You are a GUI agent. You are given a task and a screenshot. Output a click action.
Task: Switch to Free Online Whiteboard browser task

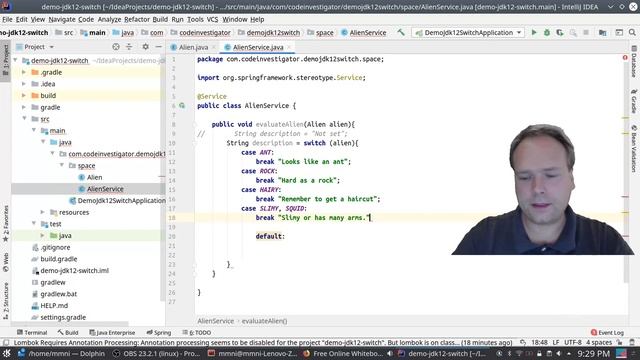pos(343,353)
